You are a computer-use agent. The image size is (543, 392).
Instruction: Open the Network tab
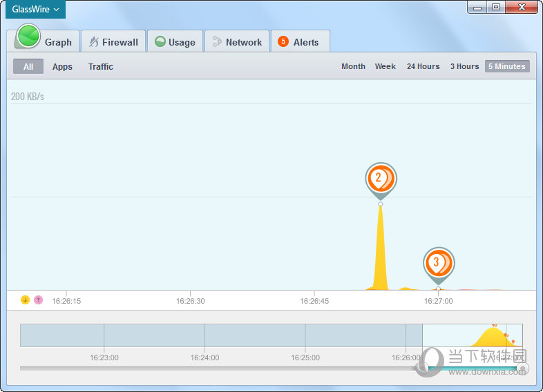pyautogui.click(x=237, y=41)
